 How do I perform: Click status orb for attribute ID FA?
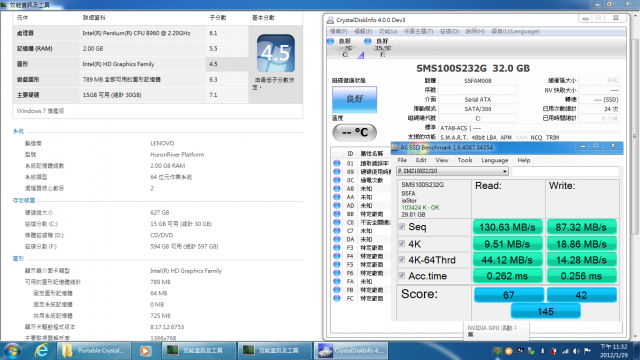point(337,281)
